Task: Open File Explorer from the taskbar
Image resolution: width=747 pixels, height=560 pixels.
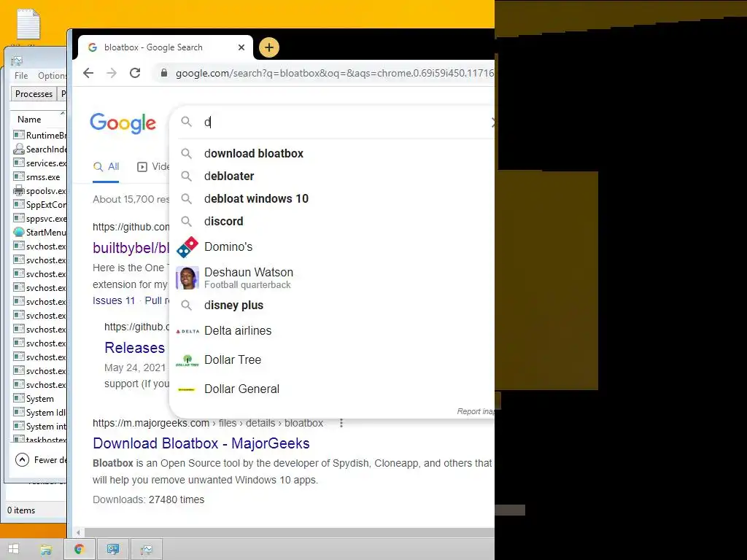Action: 46,550
